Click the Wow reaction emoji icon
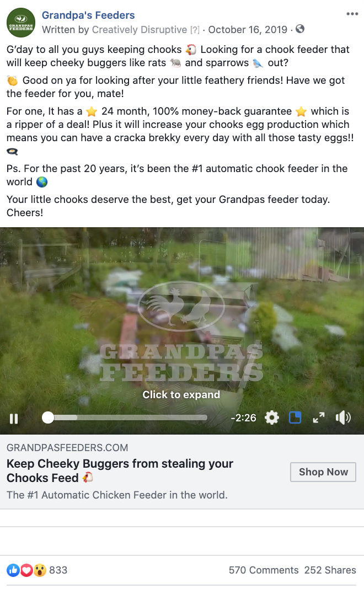Screen dimensions: 364x589 coord(40,570)
